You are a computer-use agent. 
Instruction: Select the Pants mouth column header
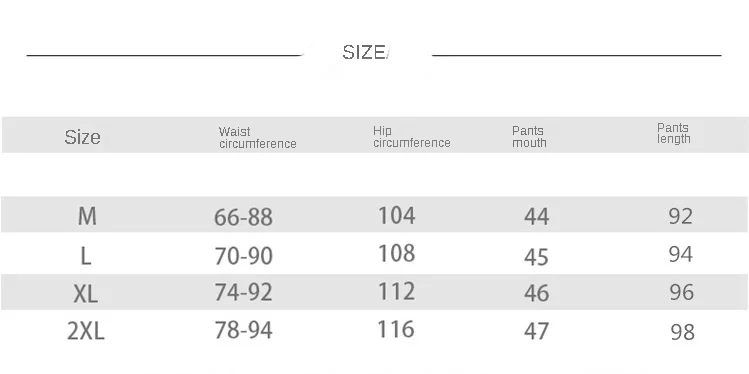click(x=529, y=137)
